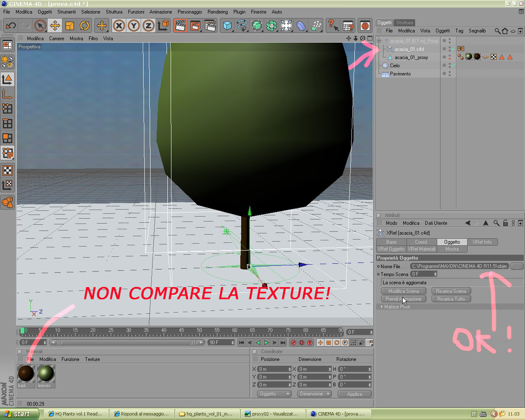Screen dimensions: 525x420
Task: Switch to Model mode in left toolbar
Action: pos(7,79)
